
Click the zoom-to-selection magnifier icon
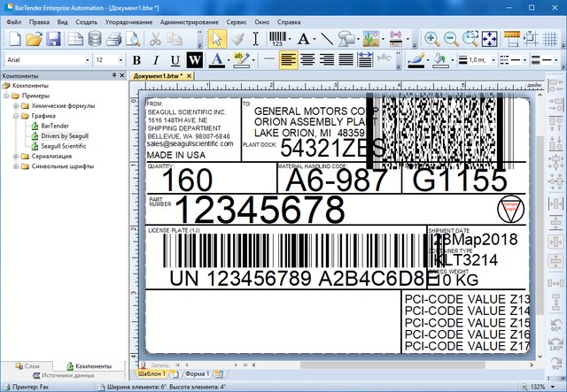pyautogui.click(x=470, y=39)
